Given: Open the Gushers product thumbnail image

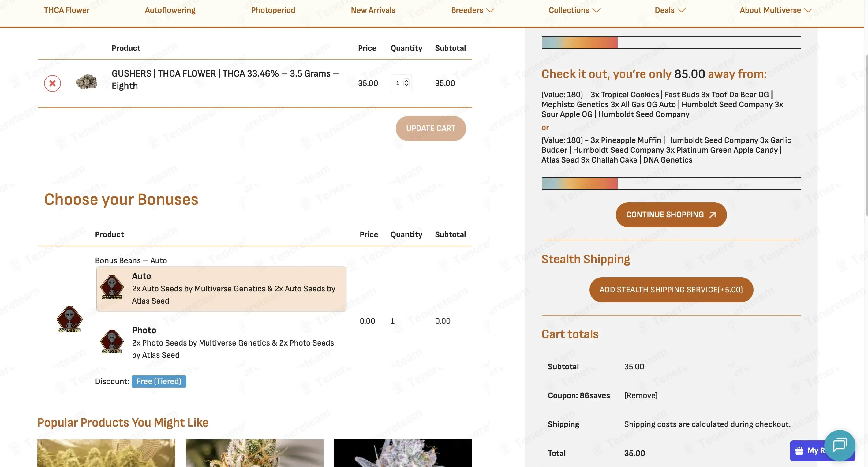Looking at the screenshot, I should click(86, 81).
